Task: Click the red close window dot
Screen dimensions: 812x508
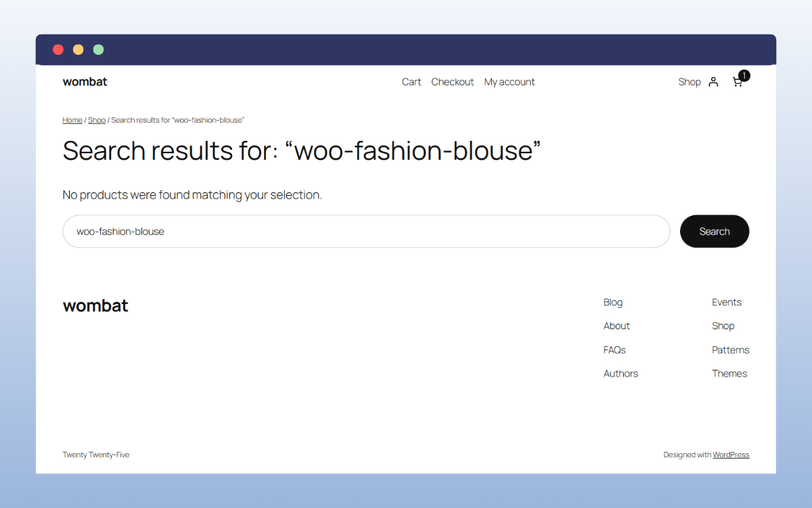Action: 58,49
